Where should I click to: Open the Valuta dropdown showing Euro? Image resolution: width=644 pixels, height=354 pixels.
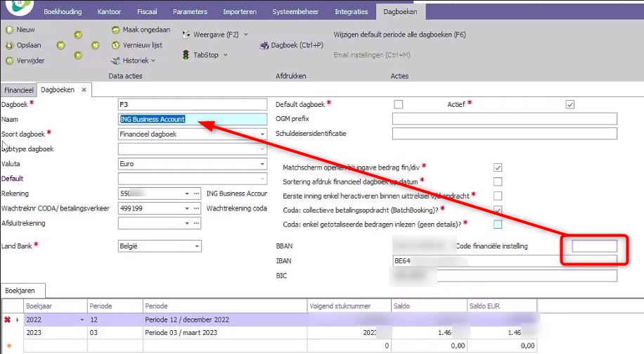pos(263,163)
